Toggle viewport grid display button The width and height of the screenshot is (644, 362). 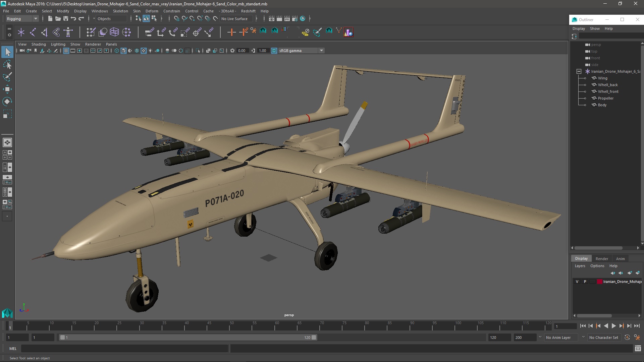pos(66,51)
